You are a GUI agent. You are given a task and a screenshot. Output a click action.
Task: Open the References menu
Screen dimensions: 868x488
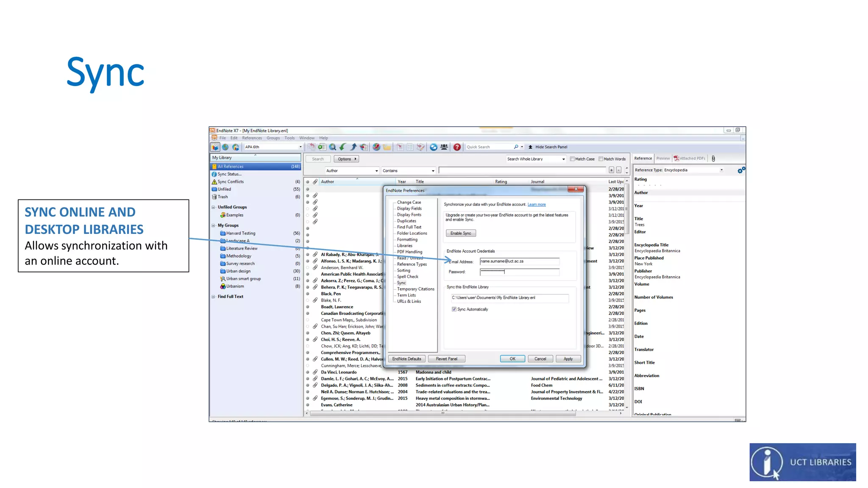[x=252, y=138]
